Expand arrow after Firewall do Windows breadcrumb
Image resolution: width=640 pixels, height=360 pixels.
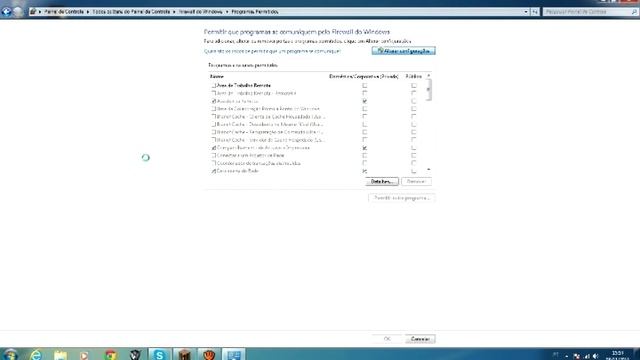click(x=227, y=12)
